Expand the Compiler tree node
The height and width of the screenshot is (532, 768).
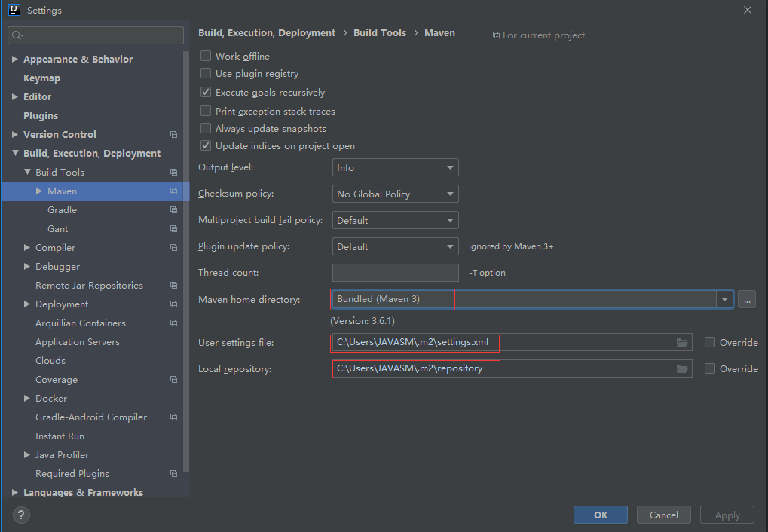point(27,247)
